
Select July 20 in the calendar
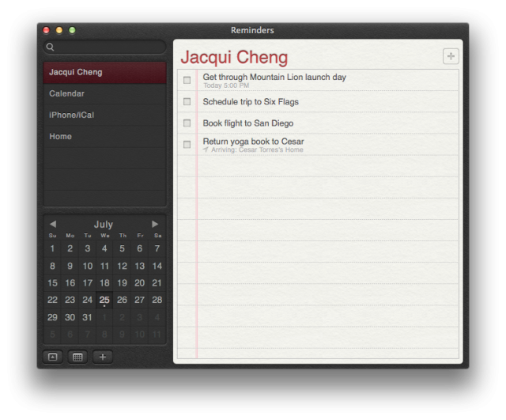click(139, 283)
